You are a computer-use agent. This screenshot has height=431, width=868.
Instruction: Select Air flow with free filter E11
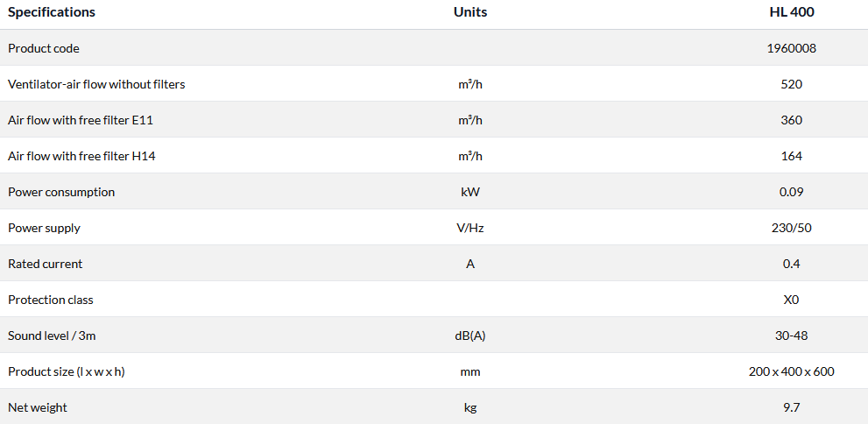pos(81,120)
